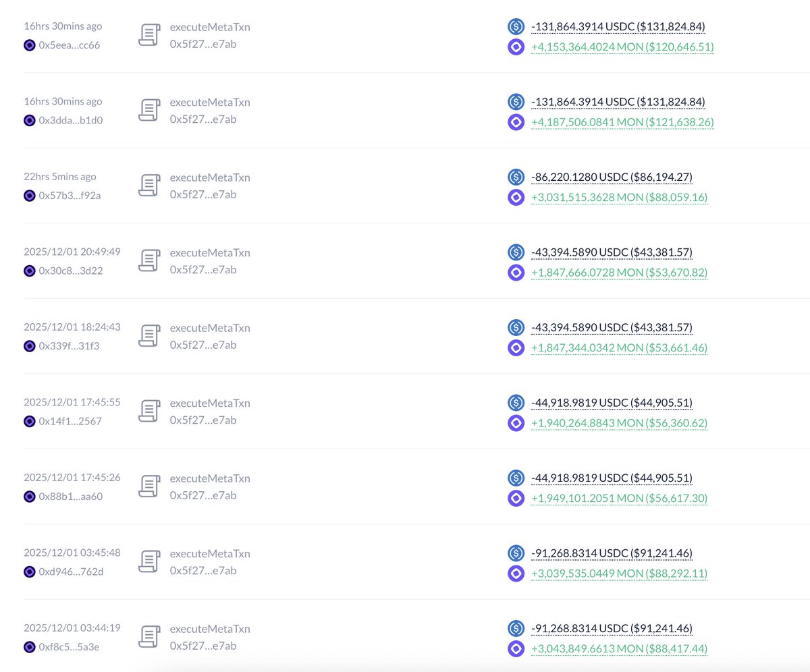Open transaction hash 0xf8c5…5a3e

point(70,647)
